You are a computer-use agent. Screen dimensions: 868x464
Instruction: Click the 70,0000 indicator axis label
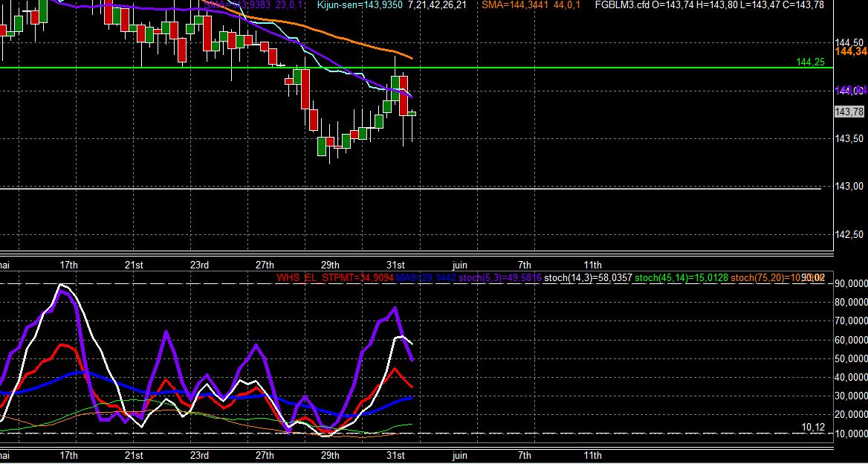point(852,321)
